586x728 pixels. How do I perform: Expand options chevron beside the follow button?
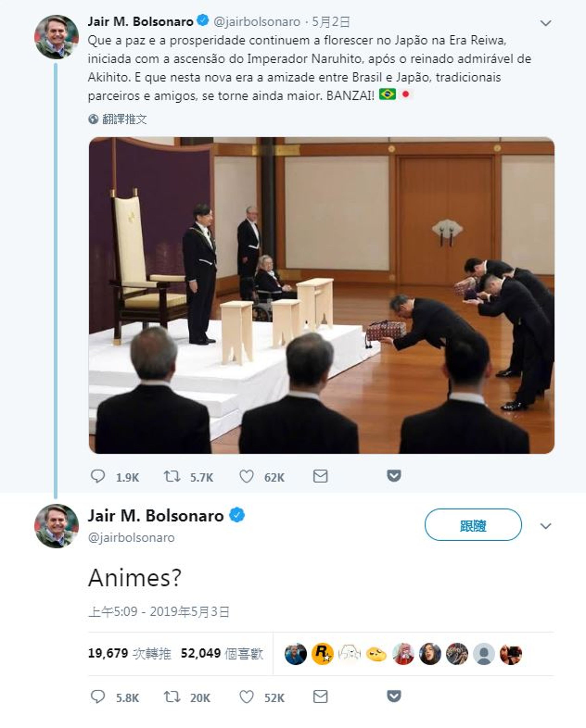546,526
